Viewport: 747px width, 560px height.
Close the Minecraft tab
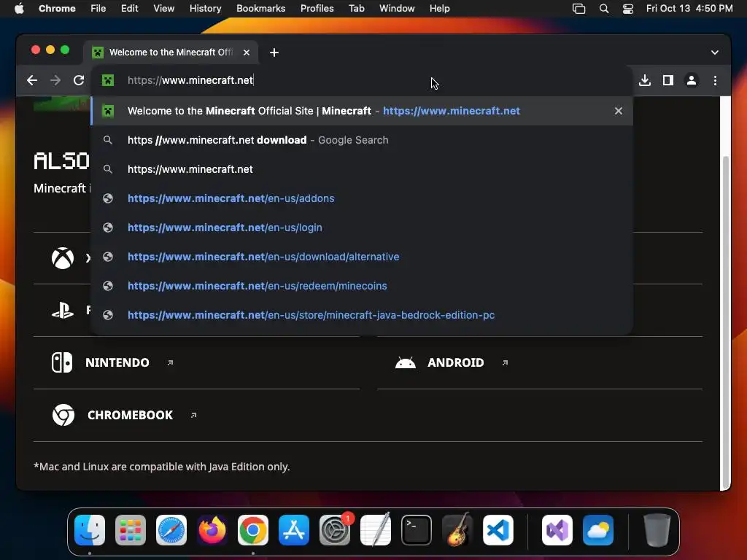point(247,52)
